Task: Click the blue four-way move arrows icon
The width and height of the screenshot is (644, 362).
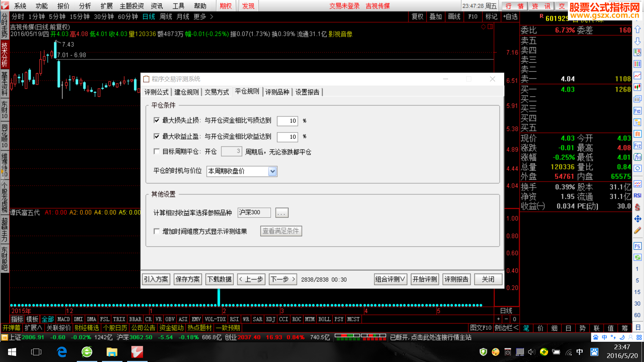Action: click(x=637, y=219)
